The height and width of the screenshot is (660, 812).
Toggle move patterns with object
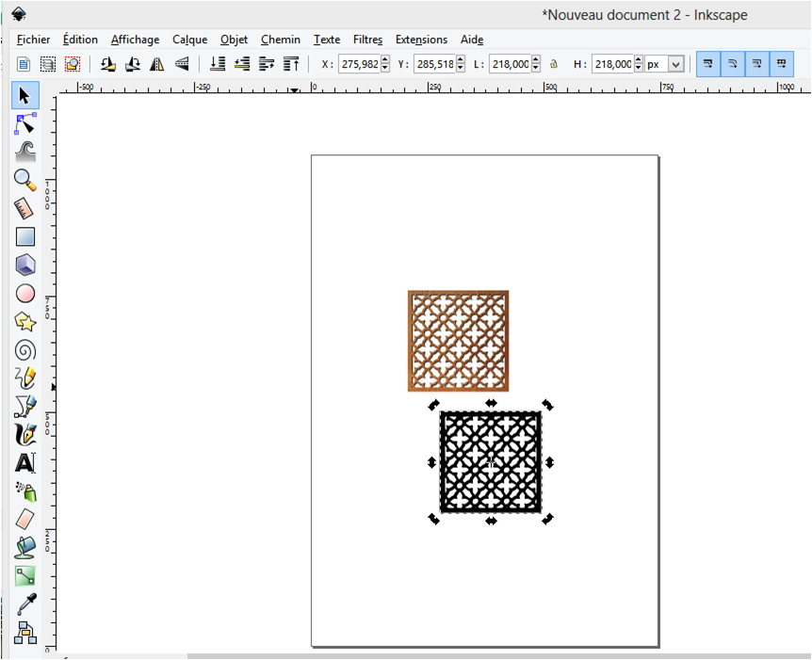pos(782,64)
